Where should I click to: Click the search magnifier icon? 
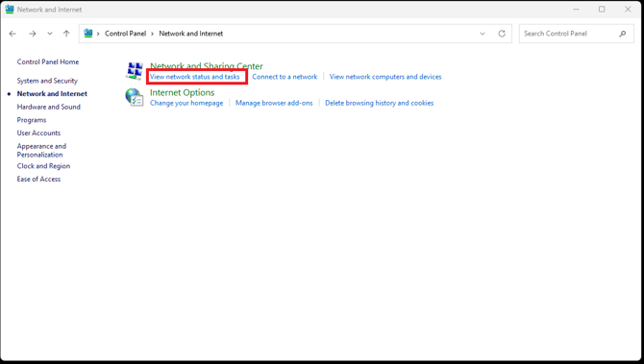(623, 34)
